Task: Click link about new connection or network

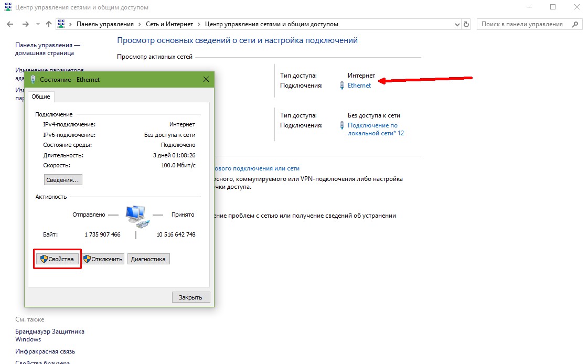Action: pos(257,168)
